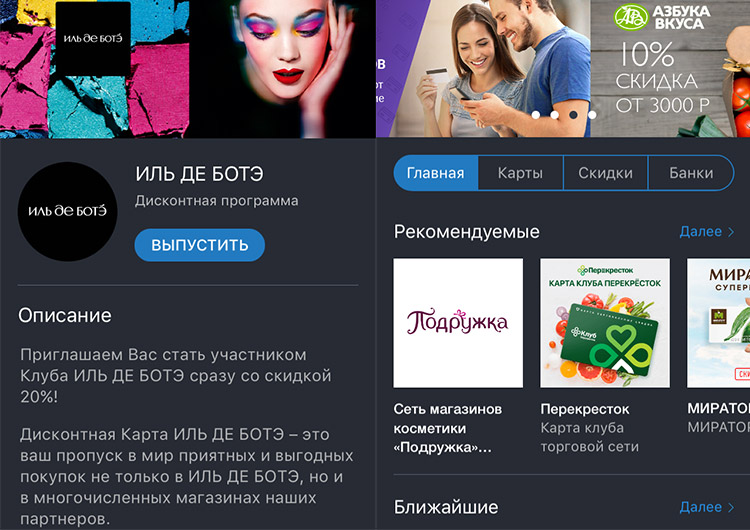Open the Подружка store card image
This screenshot has height=530, width=750.
tap(458, 323)
